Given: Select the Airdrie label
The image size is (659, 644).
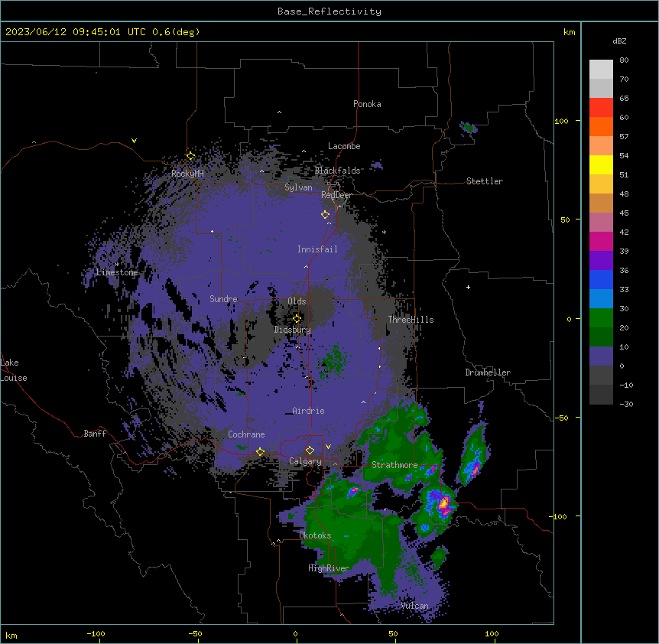Looking at the screenshot, I should [308, 411].
